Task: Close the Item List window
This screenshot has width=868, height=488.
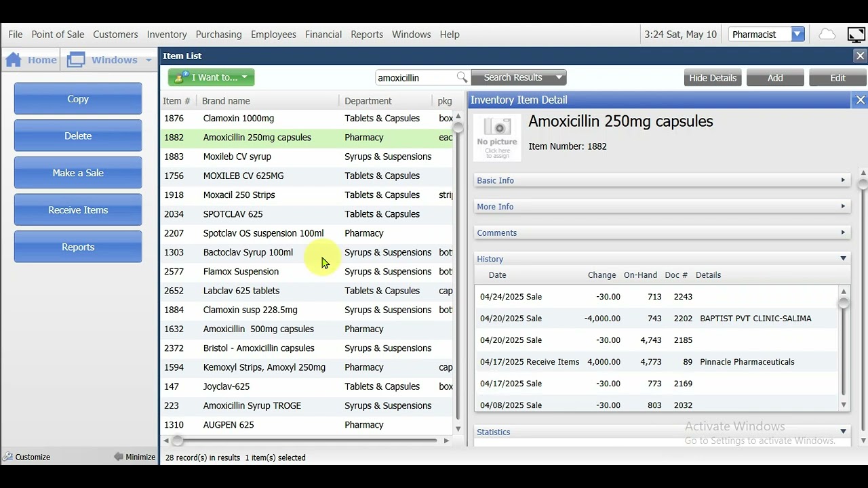Action: [x=860, y=56]
